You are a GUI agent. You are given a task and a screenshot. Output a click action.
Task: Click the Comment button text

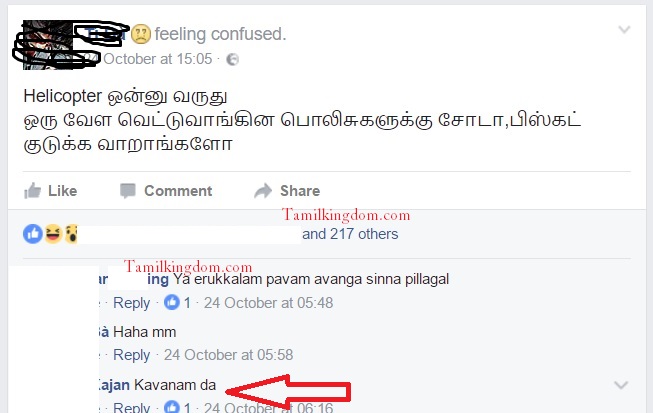tap(178, 191)
